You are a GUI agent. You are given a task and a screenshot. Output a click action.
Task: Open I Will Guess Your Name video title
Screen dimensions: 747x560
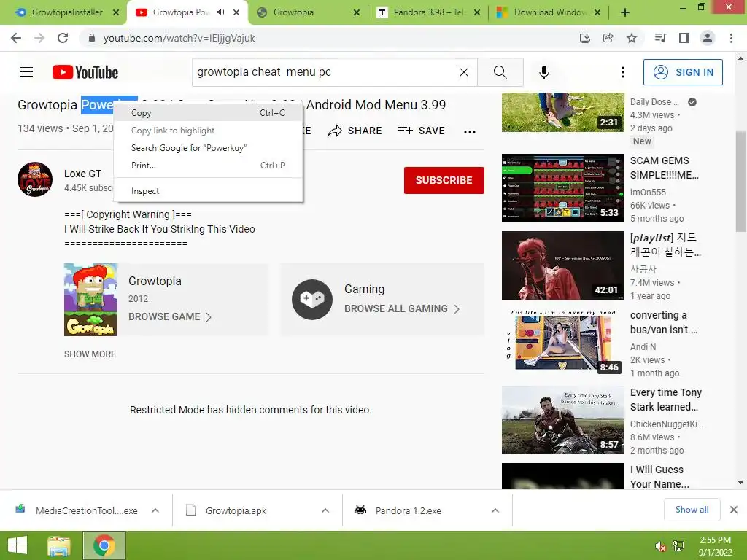[x=659, y=477]
